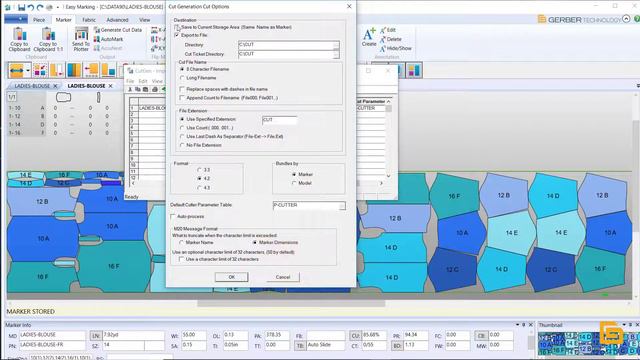This screenshot has width=640, height=360.
Task: Open the Fabric ribbon tab
Action: pyautogui.click(x=89, y=20)
